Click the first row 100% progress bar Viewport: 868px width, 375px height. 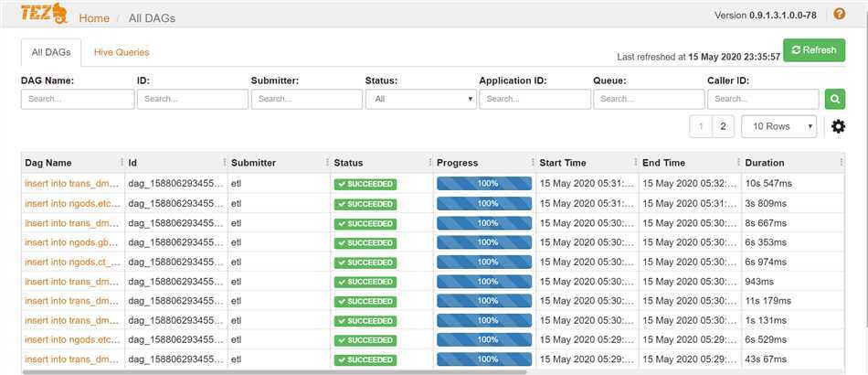point(483,183)
